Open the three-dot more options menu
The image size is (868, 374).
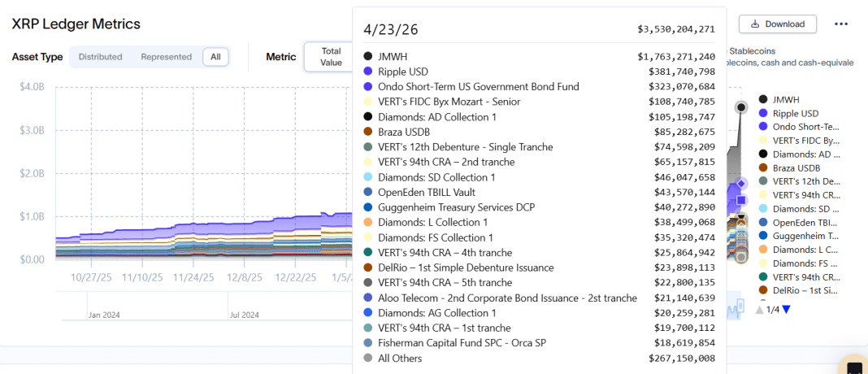tap(841, 24)
